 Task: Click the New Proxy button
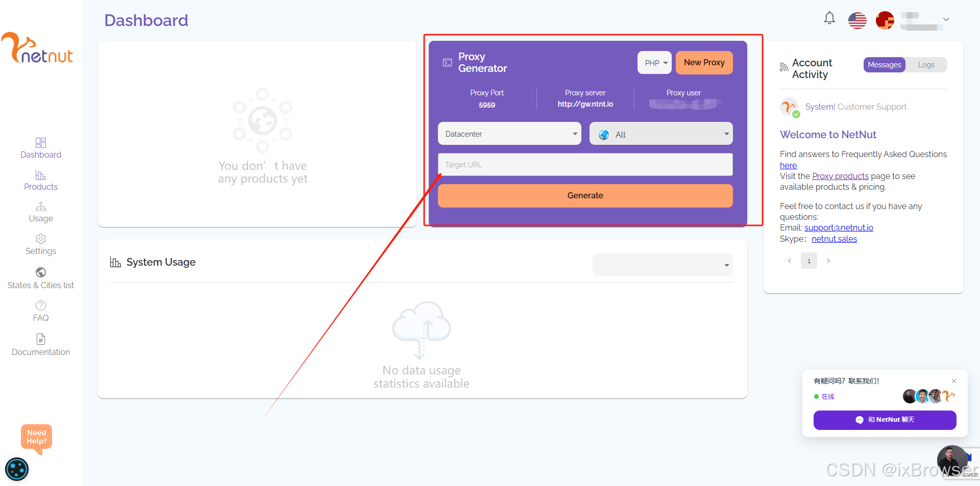click(x=704, y=63)
